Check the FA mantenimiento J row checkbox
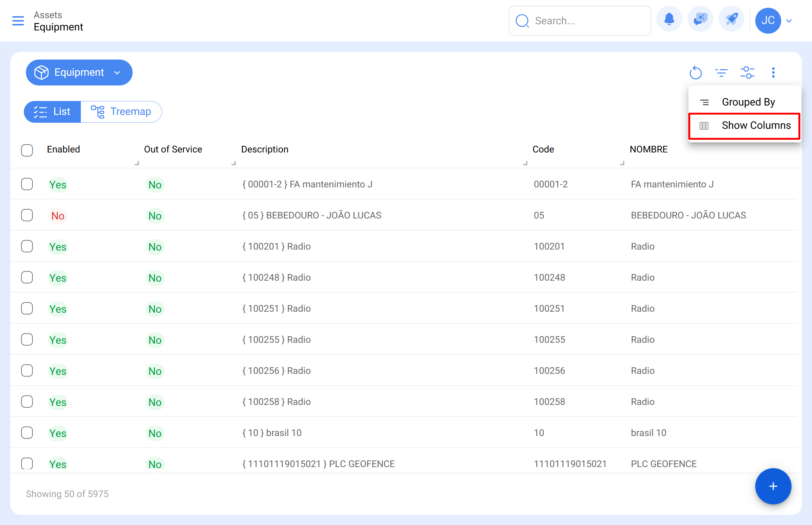This screenshot has height=525, width=812. click(x=27, y=184)
